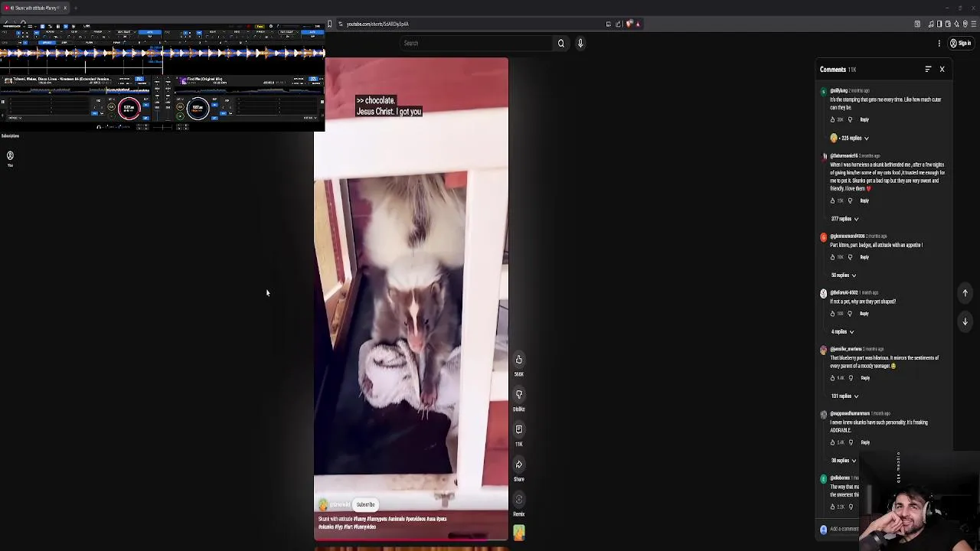This screenshot has height=551, width=980.
Task: Go to the previous Short with up arrow
Action: pos(965,293)
